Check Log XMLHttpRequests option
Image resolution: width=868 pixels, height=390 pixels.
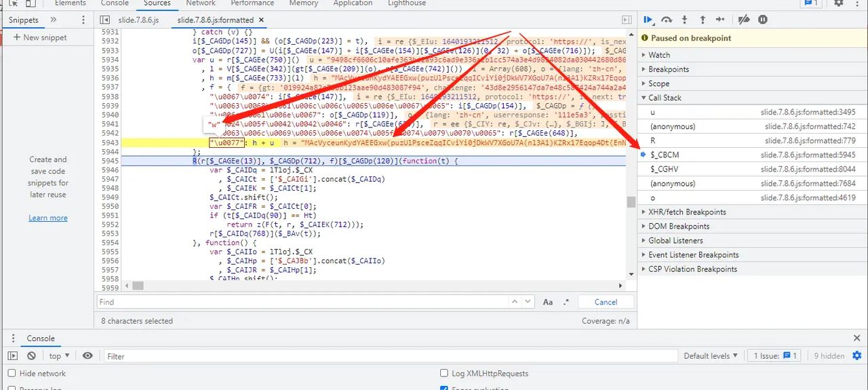444,374
